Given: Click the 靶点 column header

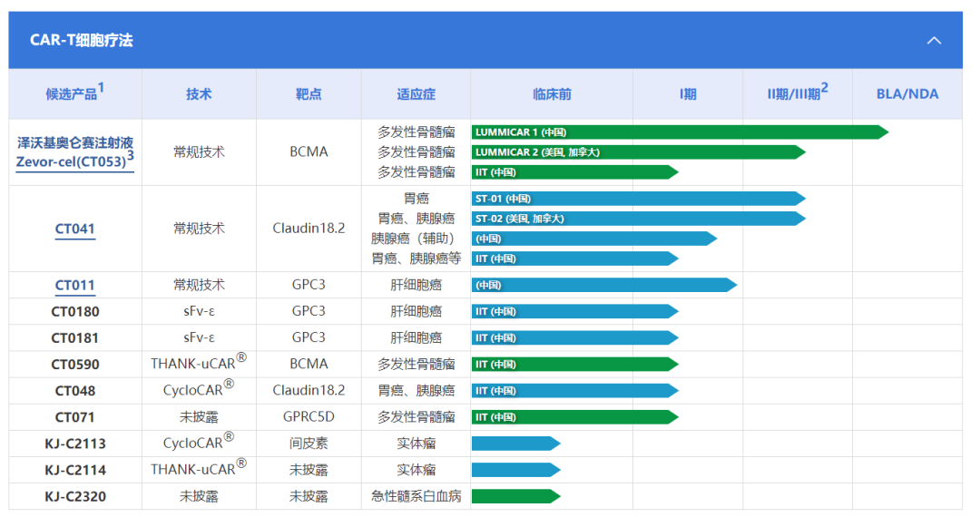Looking at the screenshot, I should 309,94.
